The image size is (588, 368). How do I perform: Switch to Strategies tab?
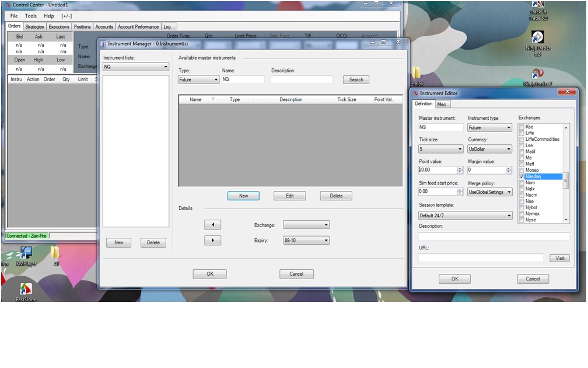pos(34,27)
